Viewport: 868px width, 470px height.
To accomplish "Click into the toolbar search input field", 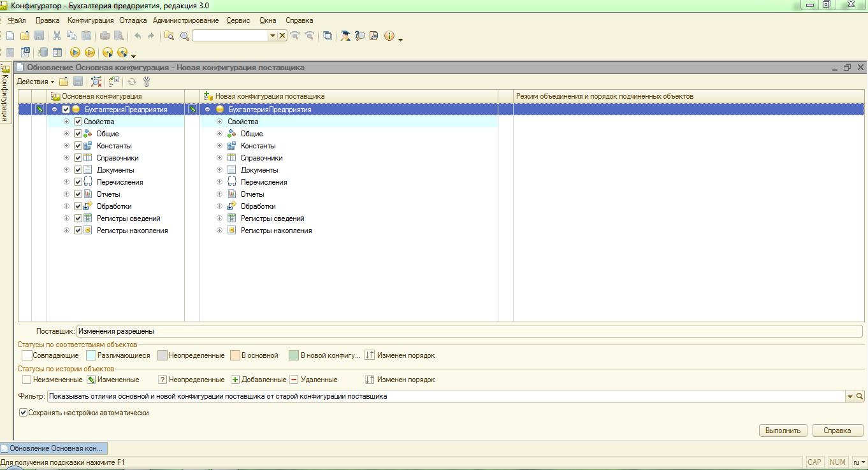I will pos(230,36).
